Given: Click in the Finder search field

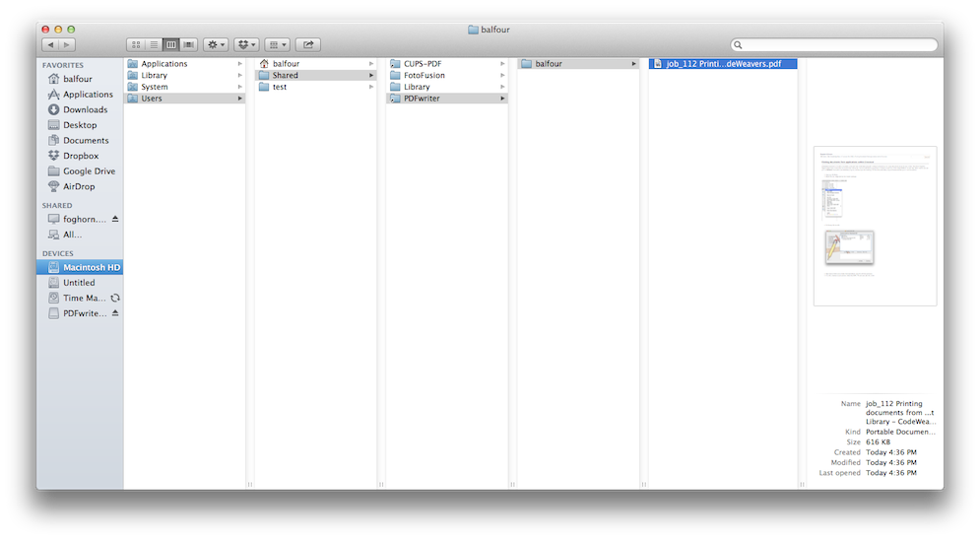Looking at the screenshot, I should click(837, 45).
